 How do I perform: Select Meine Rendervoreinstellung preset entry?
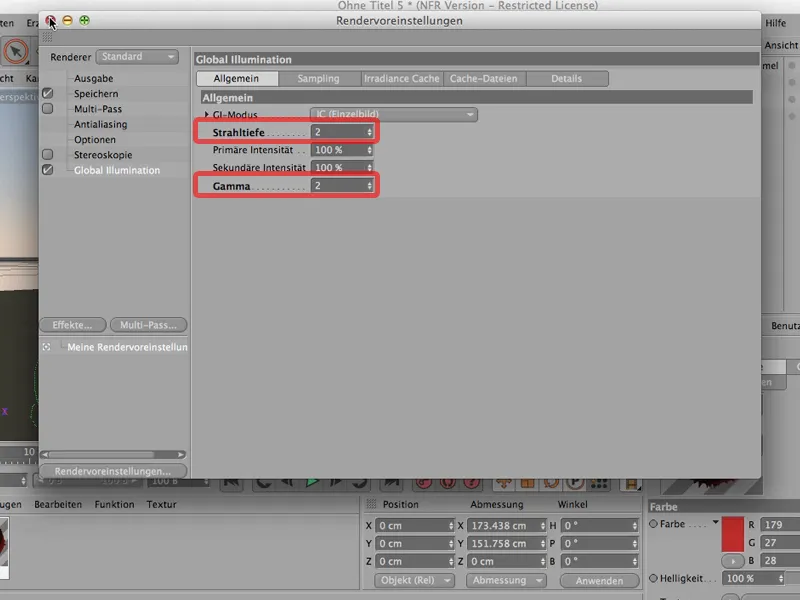tap(127, 347)
